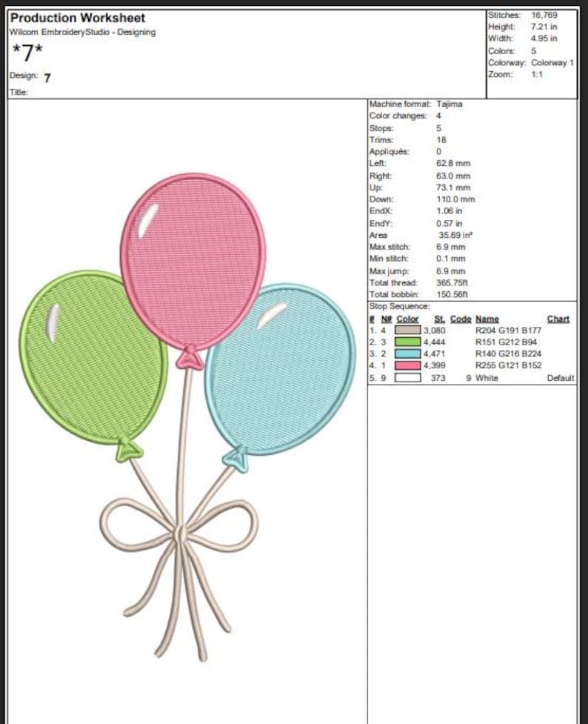Click stitch count 3,080 in row 1
The width and height of the screenshot is (588, 724).
434,331
